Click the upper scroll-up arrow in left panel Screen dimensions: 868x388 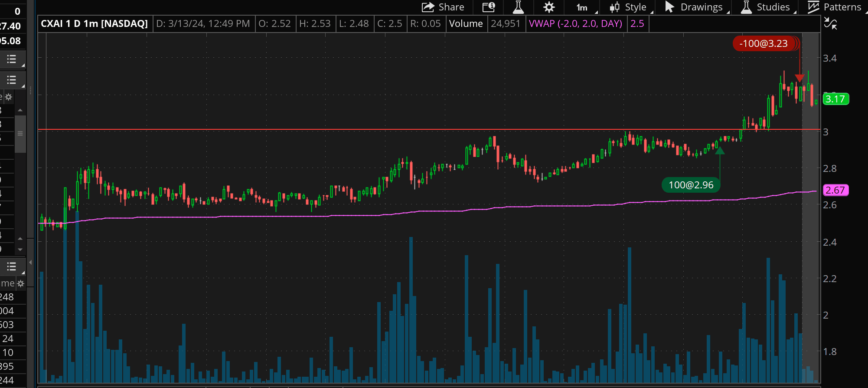click(20, 111)
